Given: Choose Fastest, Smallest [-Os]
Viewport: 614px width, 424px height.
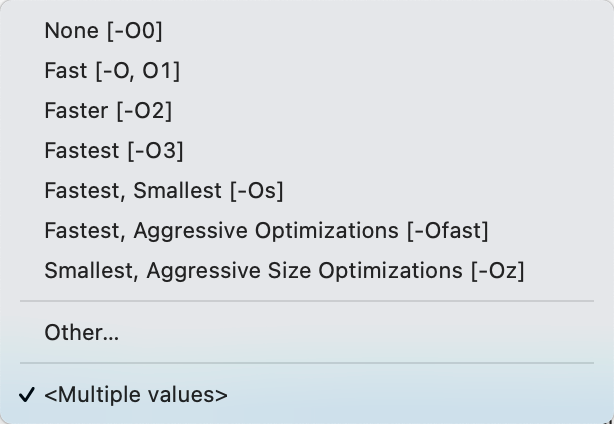Looking at the screenshot, I should coord(164,191).
